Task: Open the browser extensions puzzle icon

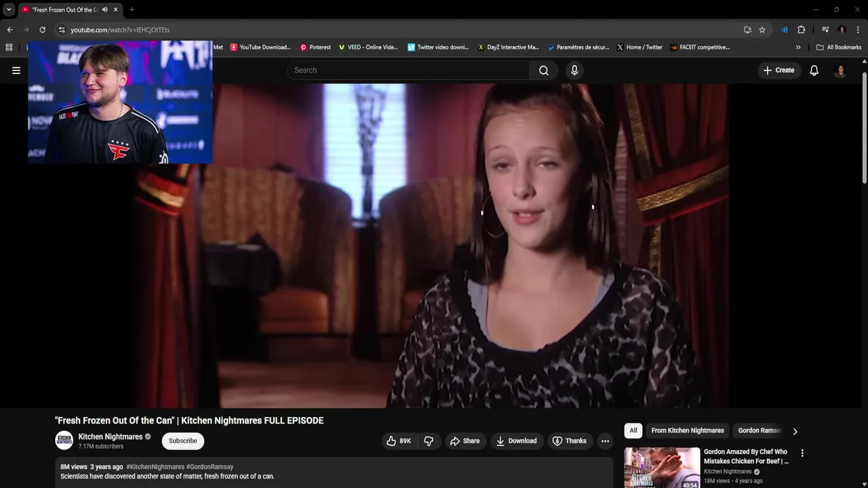Action: (x=801, y=30)
